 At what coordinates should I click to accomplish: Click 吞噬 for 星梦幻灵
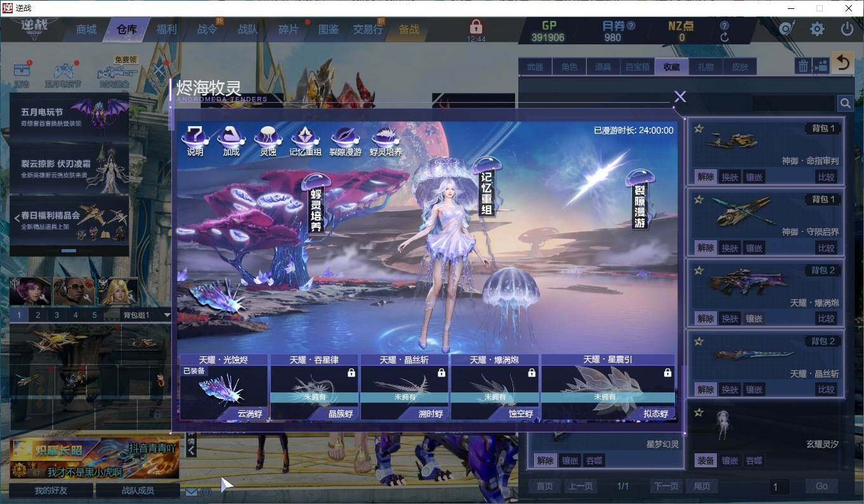click(x=594, y=461)
